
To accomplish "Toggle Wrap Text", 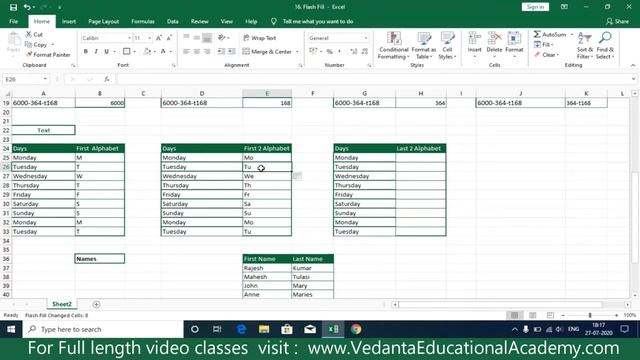I will [260, 38].
